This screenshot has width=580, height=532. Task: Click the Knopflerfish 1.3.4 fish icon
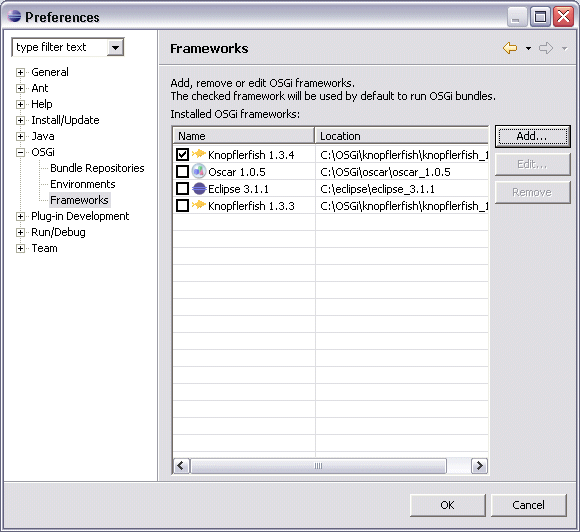199,154
